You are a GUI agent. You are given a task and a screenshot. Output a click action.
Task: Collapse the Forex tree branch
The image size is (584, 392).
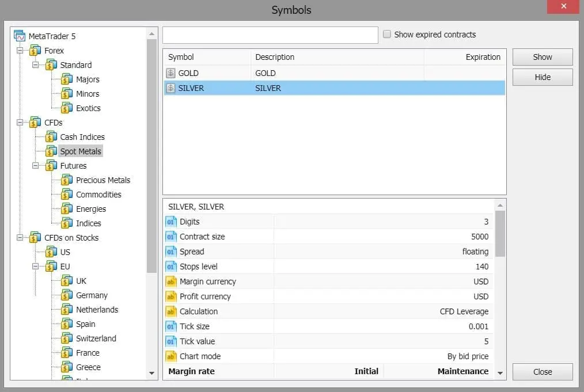[20, 50]
